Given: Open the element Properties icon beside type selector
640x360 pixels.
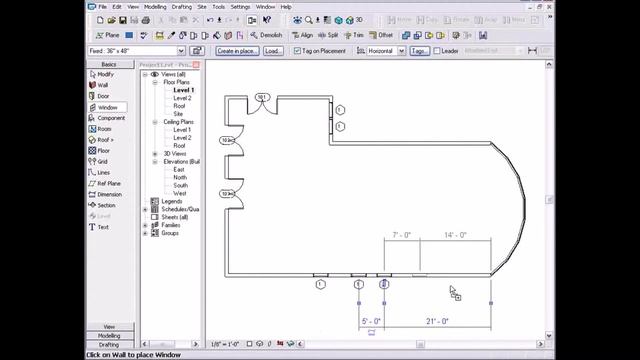Looking at the screenshot, I should click(x=197, y=51).
